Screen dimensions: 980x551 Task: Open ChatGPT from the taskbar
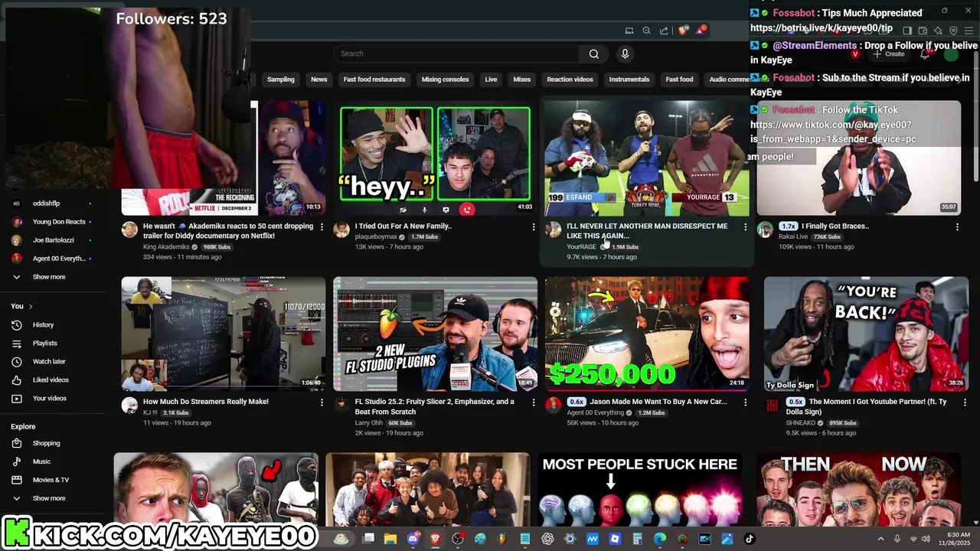547,539
